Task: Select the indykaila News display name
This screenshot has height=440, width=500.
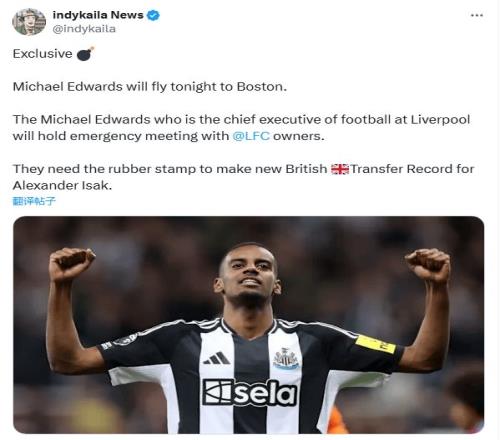Action: click(98, 15)
